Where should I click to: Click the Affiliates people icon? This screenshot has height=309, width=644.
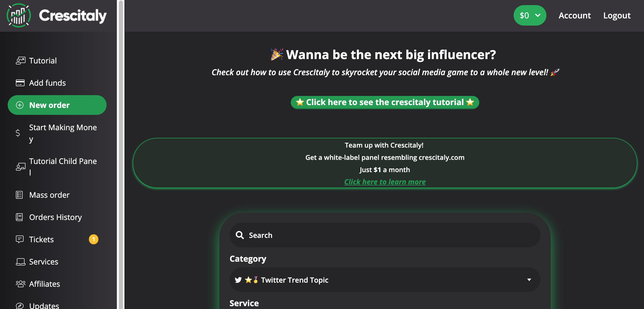click(x=20, y=284)
